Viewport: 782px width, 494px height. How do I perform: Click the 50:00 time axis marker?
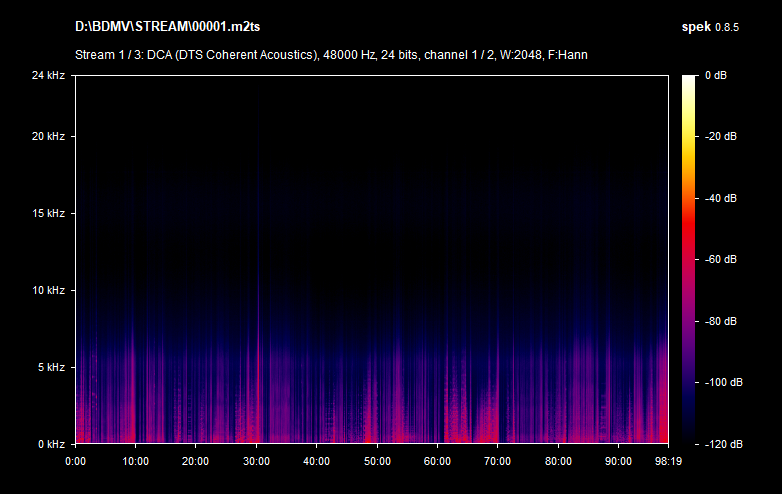(377, 461)
